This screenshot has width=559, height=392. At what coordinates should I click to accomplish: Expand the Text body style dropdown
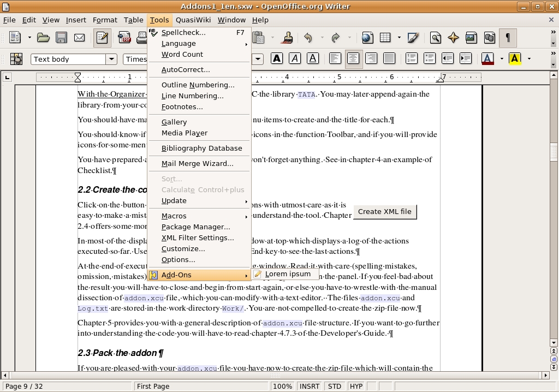click(x=111, y=59)
